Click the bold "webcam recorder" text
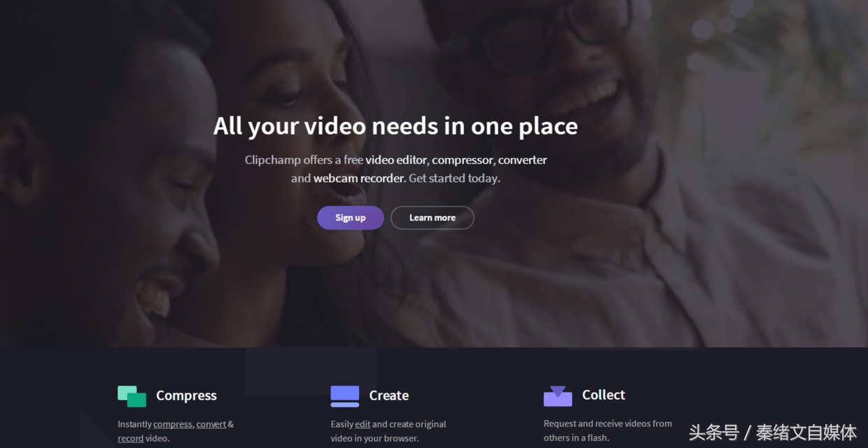Image resolution: width=868 pixels, height=448 pixels. pyautogui.click(x=359, y=178)
